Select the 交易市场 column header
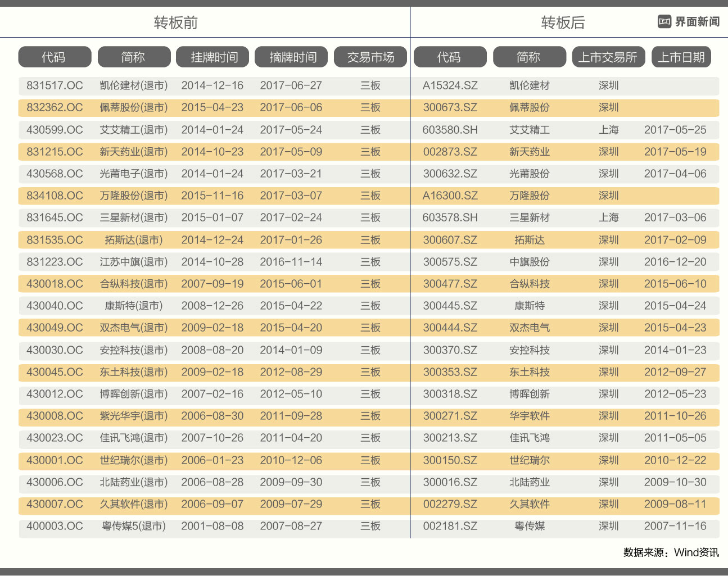The height and width of the screenshot is (576, 728). point(370,57)
